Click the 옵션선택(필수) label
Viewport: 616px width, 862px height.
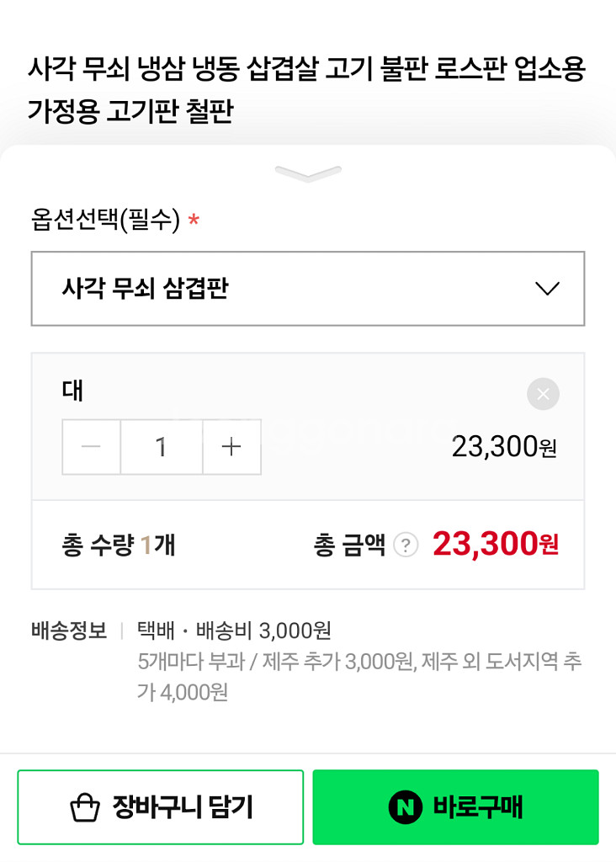tap(106, 221)
